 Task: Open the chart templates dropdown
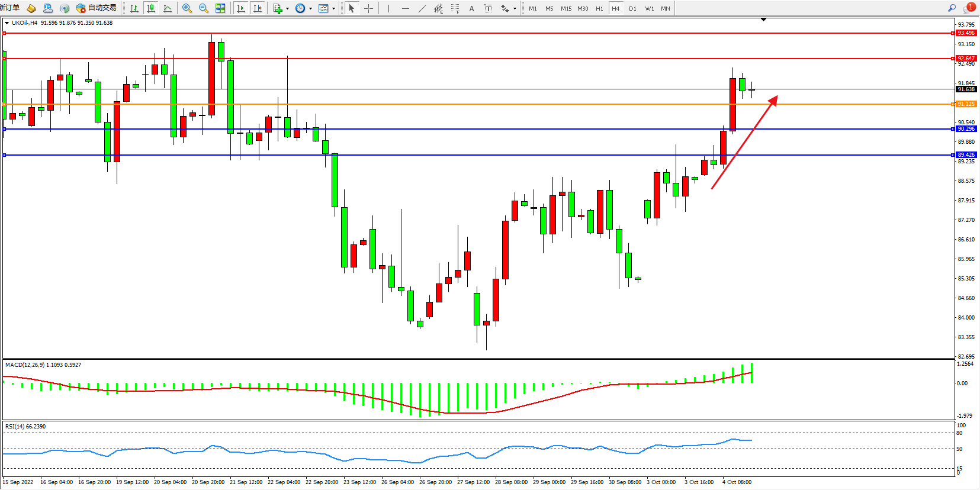tap(333, 8)
